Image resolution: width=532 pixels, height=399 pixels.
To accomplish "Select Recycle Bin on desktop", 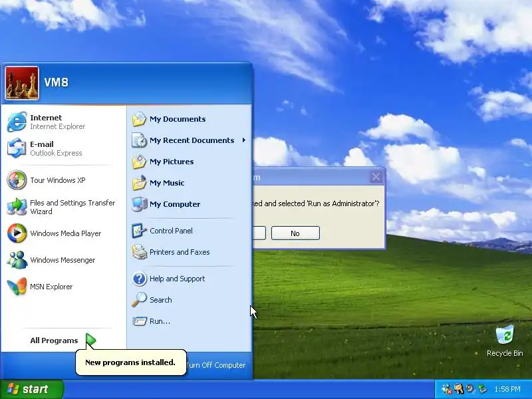I will tap(505, 341).
